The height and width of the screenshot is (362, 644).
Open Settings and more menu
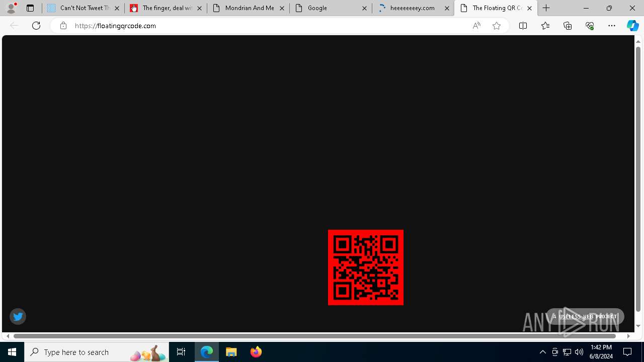click(x=612, y=26)
